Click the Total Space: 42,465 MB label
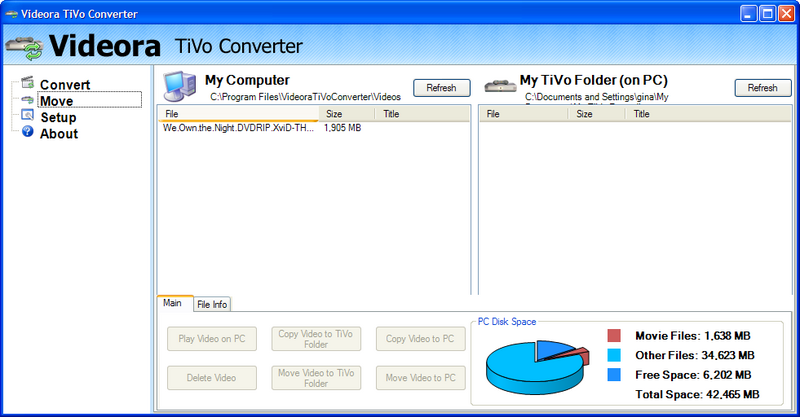This screenshot has height=417, width=800. tap(697, 394)
